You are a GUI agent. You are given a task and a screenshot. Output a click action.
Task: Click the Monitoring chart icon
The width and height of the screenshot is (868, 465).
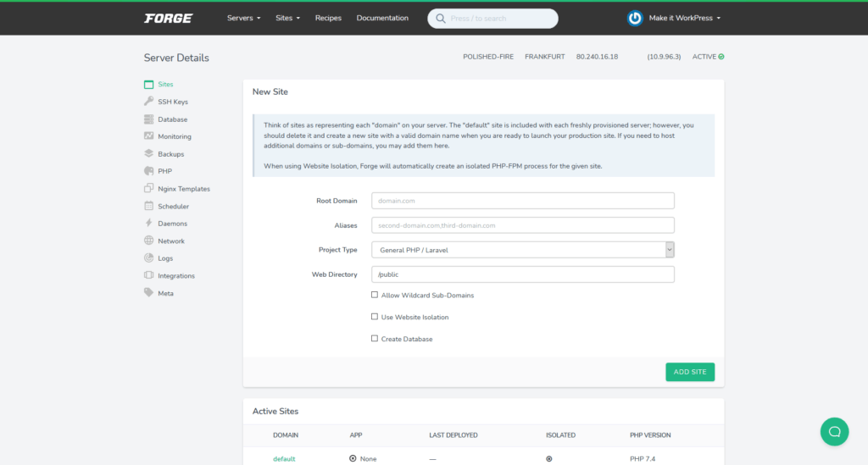[x=148, y=136]
